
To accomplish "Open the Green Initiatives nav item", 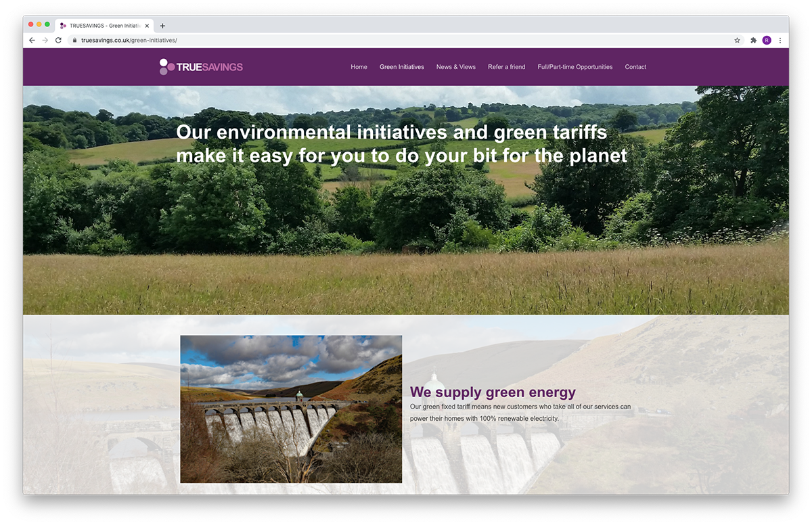I will 402,67.
